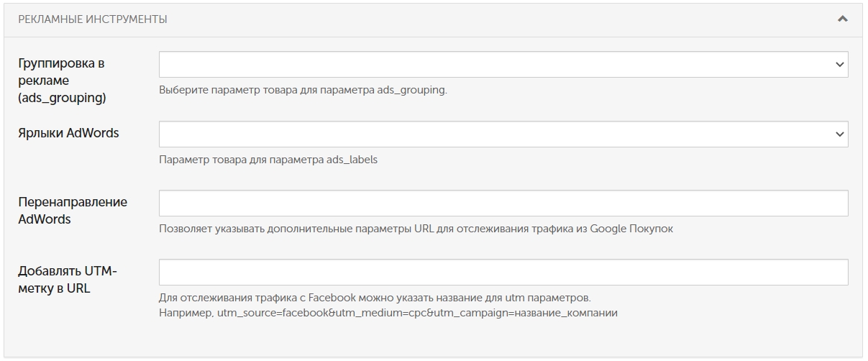Click the hint about tracking Google Покупок traffic
The image size is (868, 361).
pyautogui.click(x=416, y=229)
